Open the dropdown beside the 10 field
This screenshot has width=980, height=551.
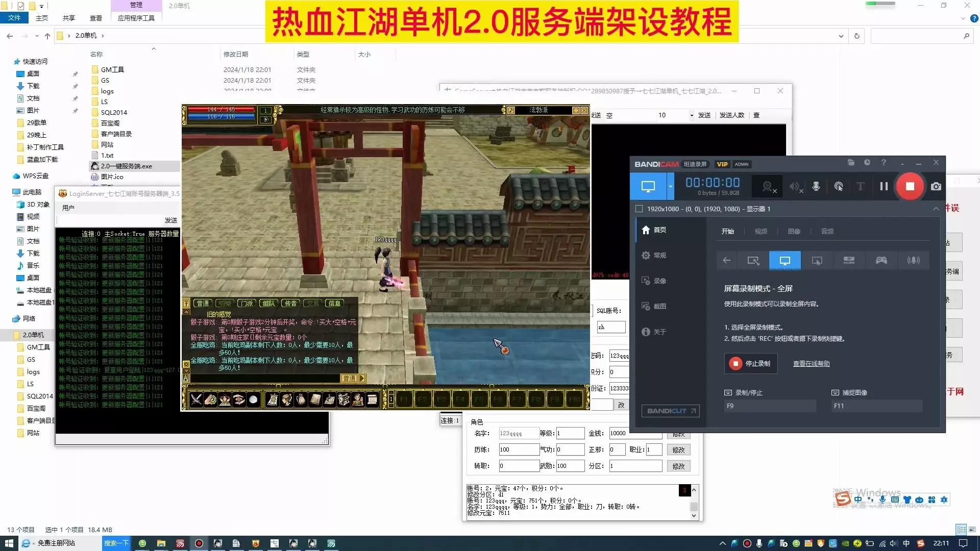tap(692, 115)
